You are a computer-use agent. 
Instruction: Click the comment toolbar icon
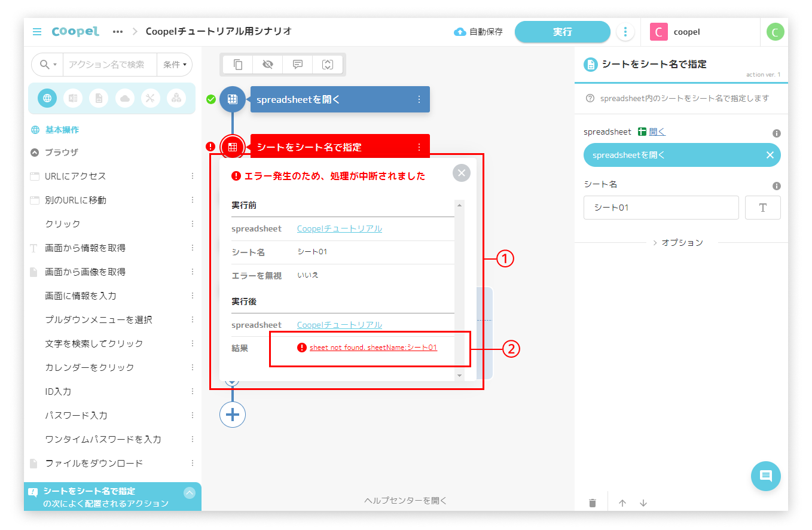298,65
